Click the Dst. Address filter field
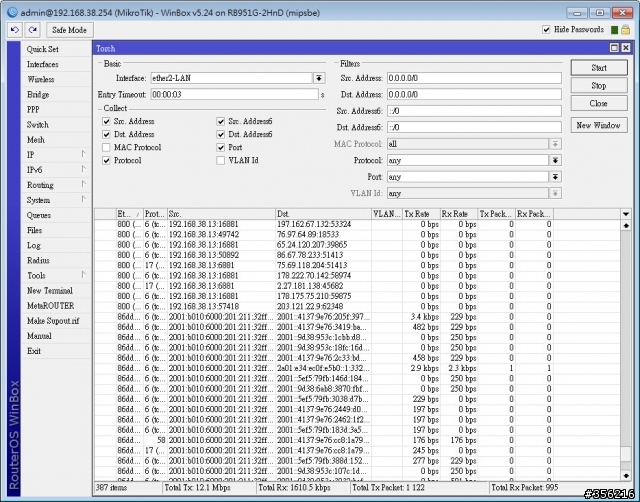 (474, 94)
